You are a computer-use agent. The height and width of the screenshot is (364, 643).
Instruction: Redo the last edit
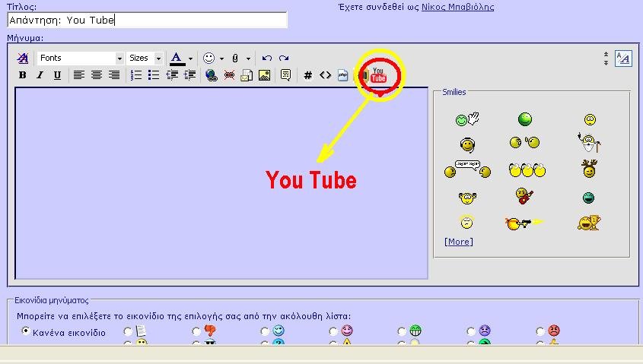click(284, 59)
